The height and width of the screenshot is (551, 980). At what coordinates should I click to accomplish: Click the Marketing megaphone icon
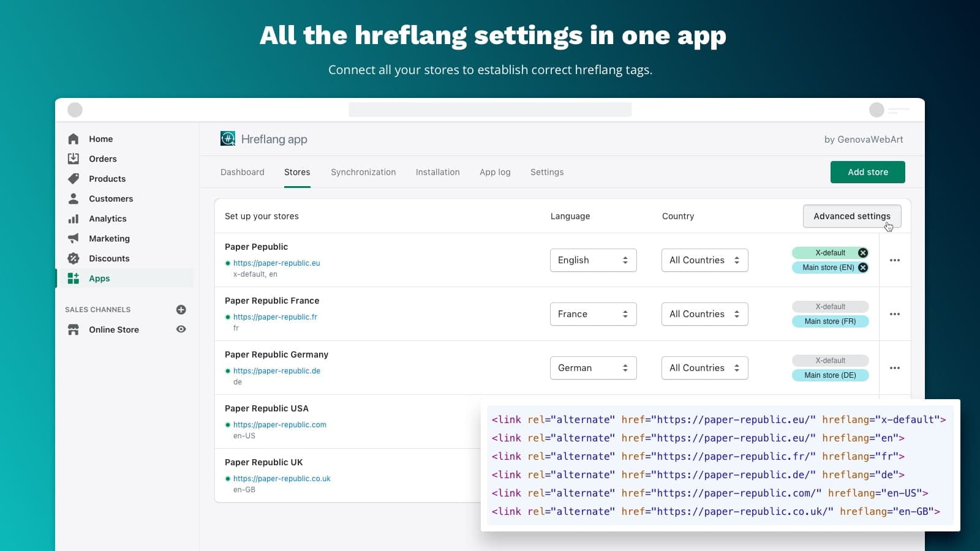click(73, 238)
